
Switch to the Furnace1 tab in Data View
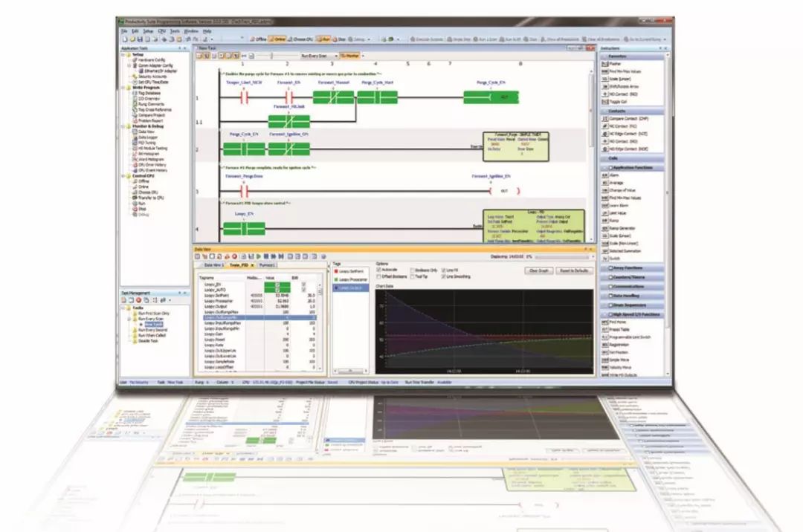coord(268,265)
